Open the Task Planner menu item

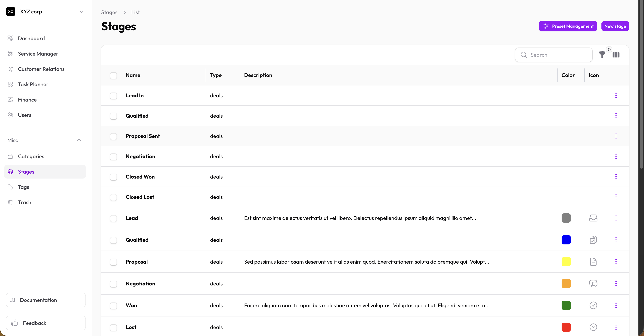pos(45,84)
